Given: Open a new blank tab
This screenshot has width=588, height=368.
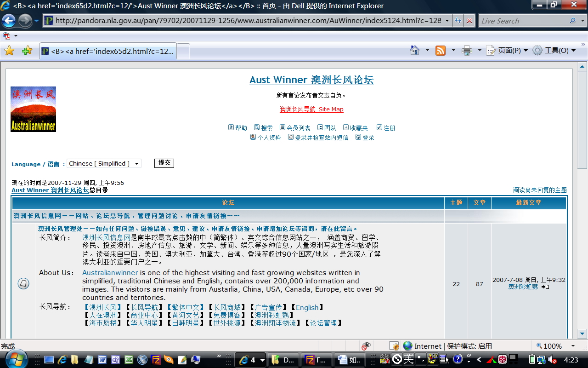Looking at the screenshot, I should [x=183, y=51].
